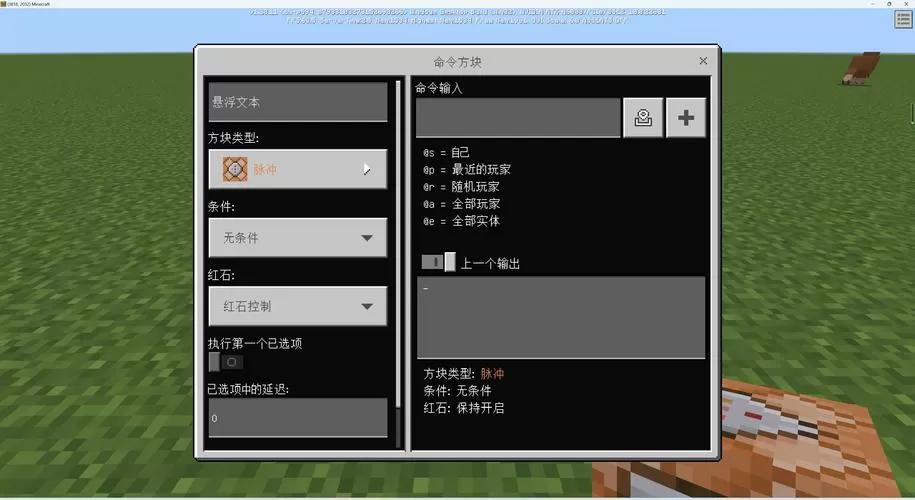915x500 pixels.
Task: Click the 已选项中的延迟 delay field
Action: [x=298, y=418]
